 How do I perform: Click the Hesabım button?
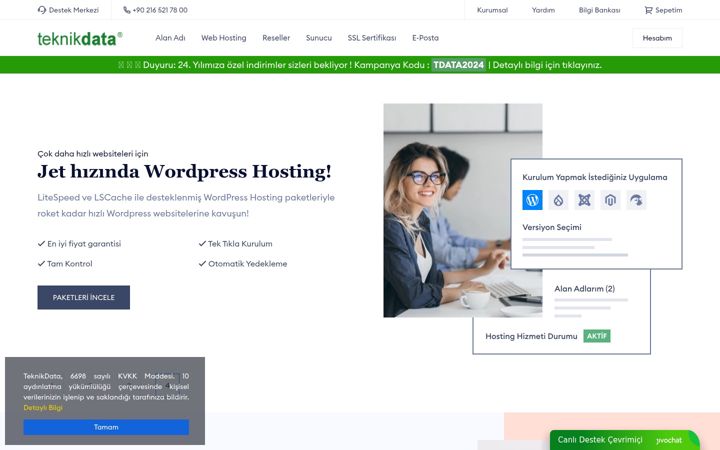(657, 38)
